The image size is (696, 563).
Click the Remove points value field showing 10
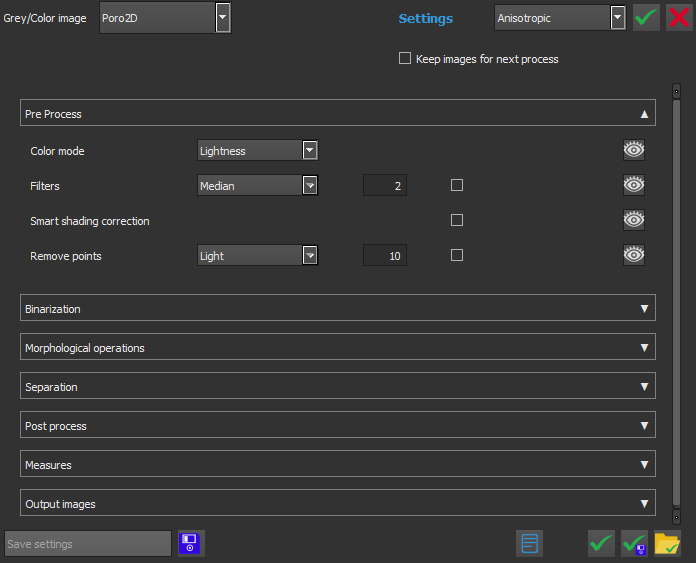pos(385,255)
